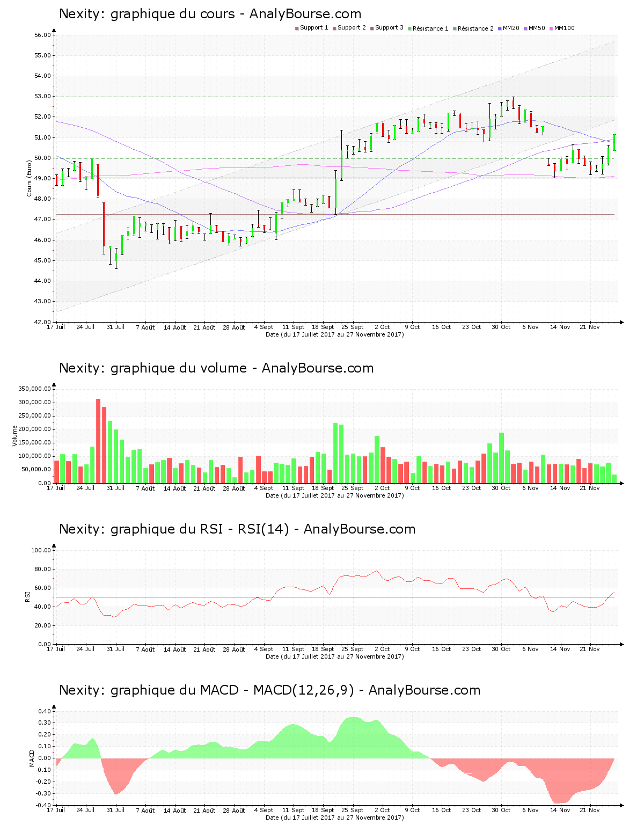644x832 pixels.
Task: Click the 'Cours (Euro)' y-axis label
Action: (x=30, y=178)
